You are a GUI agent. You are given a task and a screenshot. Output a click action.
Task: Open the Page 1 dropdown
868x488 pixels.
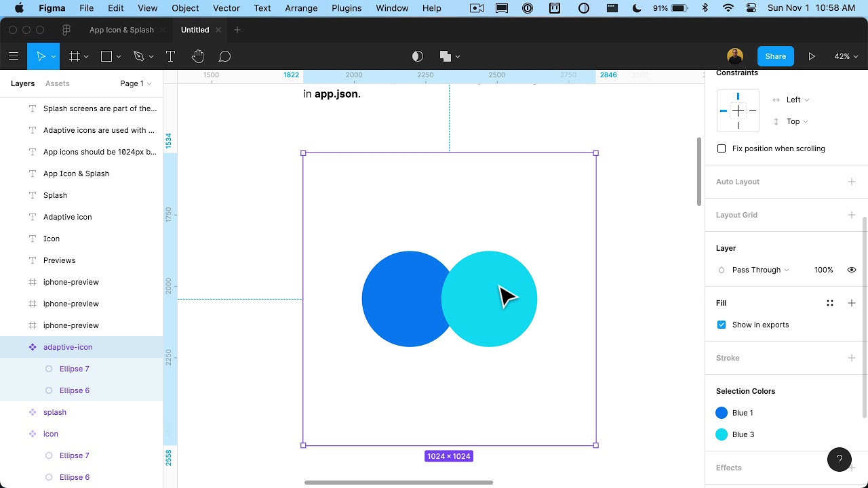pyautogui.click(x=136, y=83)
